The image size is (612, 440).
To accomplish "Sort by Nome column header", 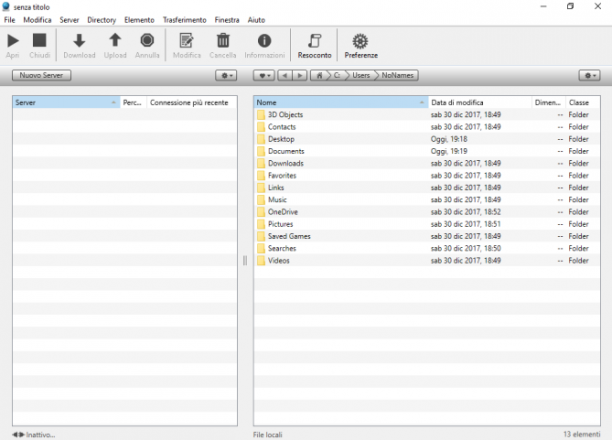I will pyautogui.click(x=341, y=103).
